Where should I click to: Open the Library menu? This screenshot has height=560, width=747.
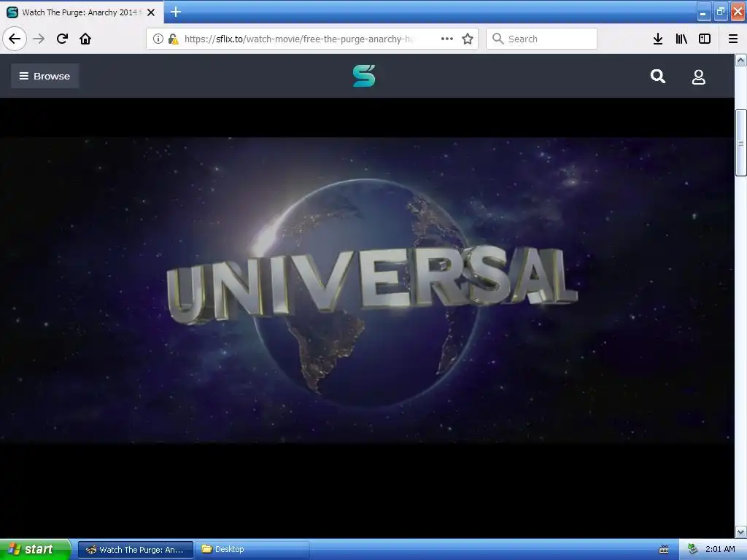pos(681,39)
